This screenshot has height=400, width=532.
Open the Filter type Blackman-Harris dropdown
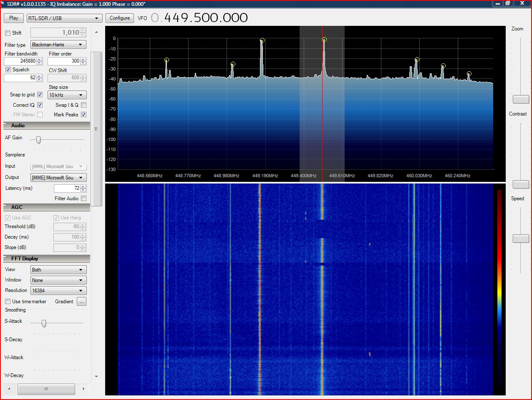tap(58, 45)
